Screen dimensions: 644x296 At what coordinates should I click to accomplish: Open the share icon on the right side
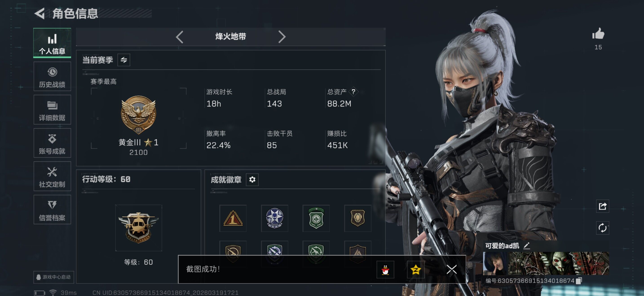pyautogui.click(x=602, y=206)
